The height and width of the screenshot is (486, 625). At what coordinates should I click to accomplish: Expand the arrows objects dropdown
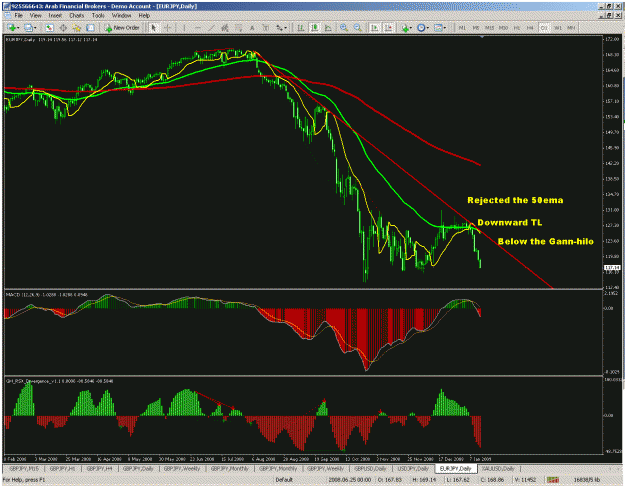point(285,28)
